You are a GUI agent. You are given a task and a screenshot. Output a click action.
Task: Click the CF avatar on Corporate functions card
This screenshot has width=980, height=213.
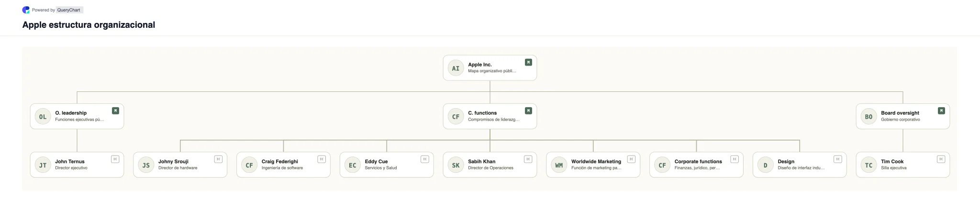coord(662,165)
